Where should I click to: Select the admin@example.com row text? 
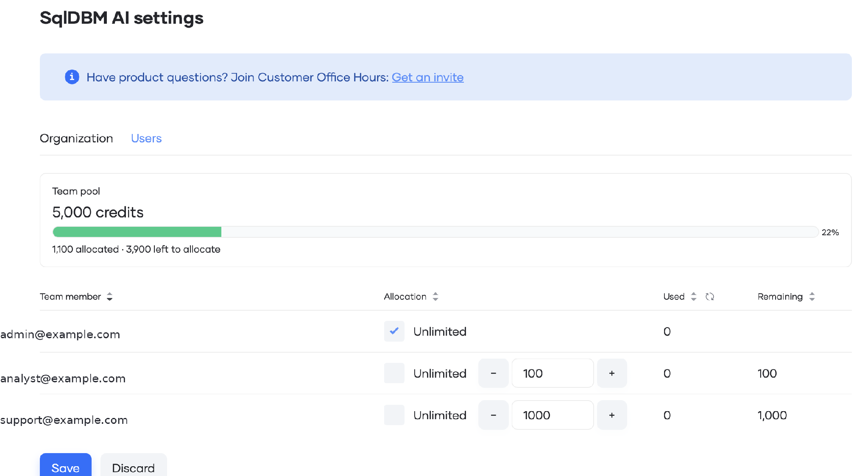point(60,334)
